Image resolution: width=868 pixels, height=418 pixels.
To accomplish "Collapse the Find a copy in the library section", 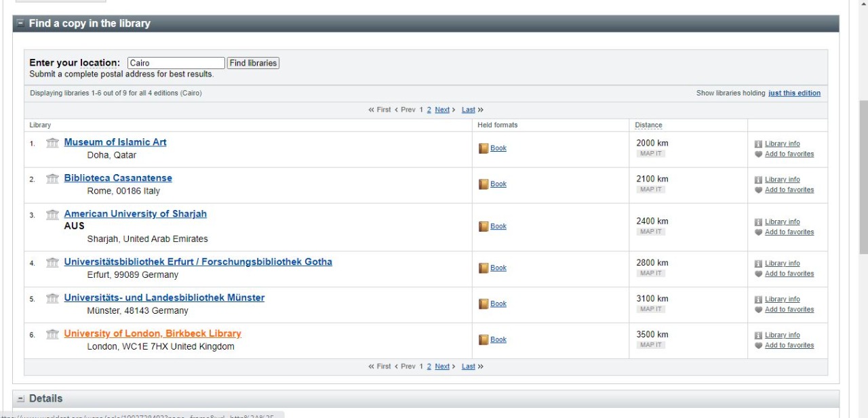I will point(20,24).
